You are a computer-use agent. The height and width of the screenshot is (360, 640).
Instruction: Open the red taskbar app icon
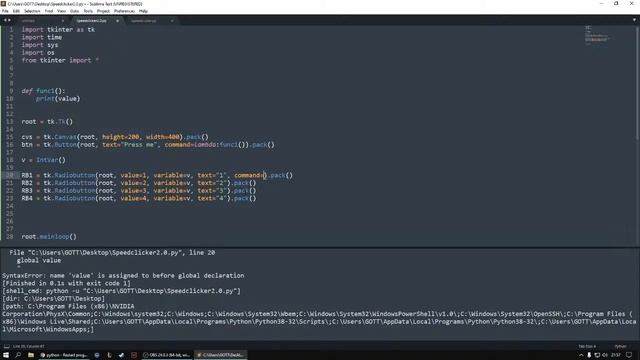pos(134,355)
